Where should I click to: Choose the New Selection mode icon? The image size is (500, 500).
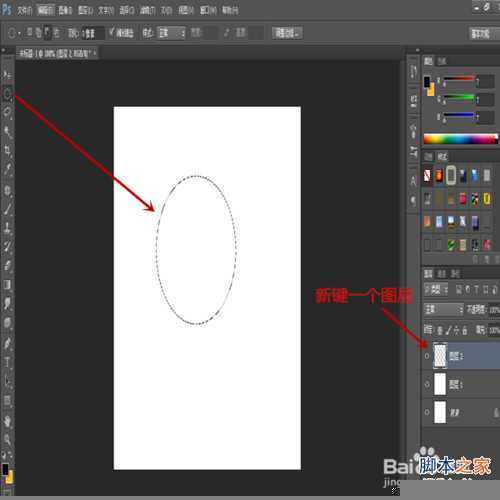(x=30, y=32)
